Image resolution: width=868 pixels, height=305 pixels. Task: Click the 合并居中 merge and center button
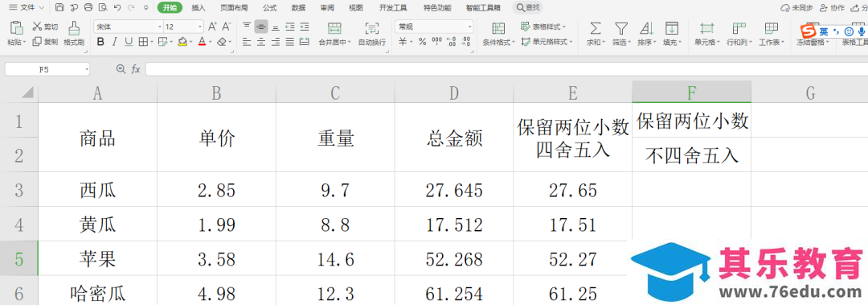(x=334, y=34)
